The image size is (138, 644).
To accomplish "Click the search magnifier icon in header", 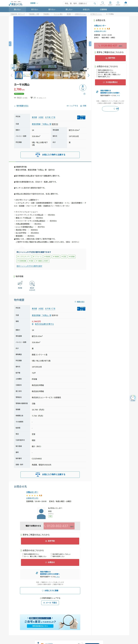I will 95,4.
